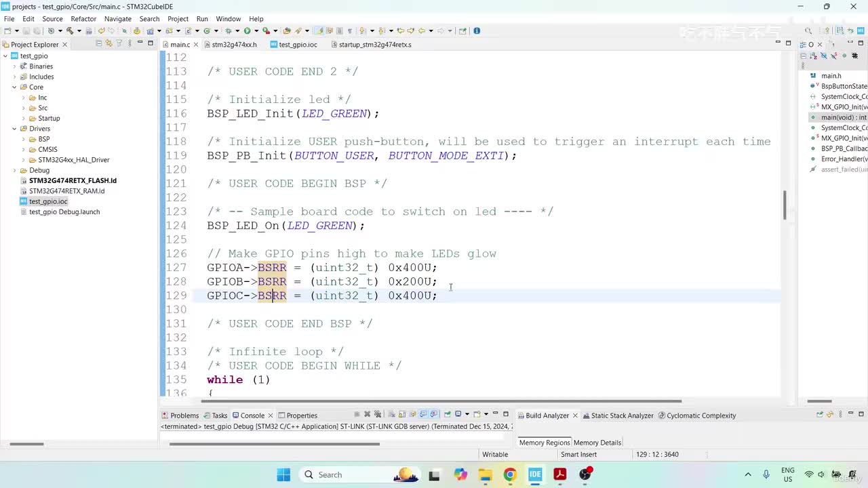Image resolution: width=868 pixels, height=488 pixels.
Task: Expand the Debug folder in Project Explorer
Action: [x=15, y=170]
